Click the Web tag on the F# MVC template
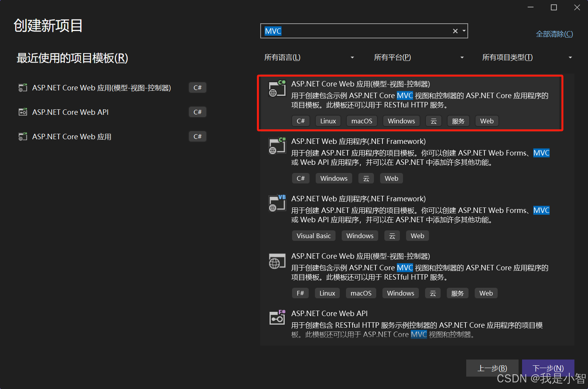 click(x=486, y=293)
